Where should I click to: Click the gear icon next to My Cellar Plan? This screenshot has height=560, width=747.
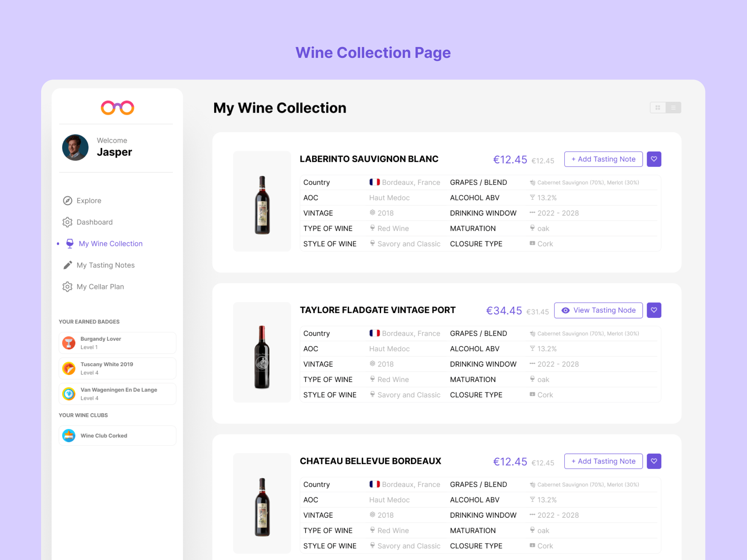[x=68, y=287]
